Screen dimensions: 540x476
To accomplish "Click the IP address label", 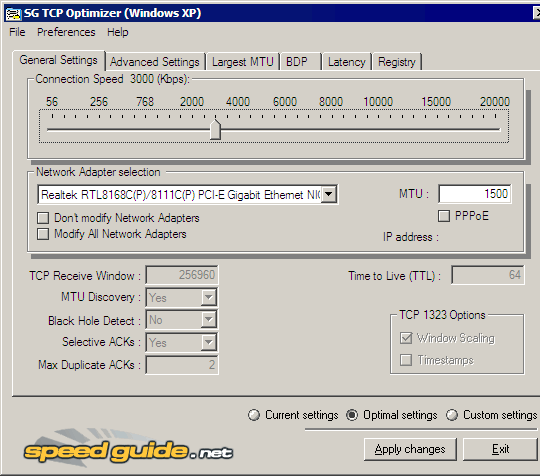I will (411, 237).
